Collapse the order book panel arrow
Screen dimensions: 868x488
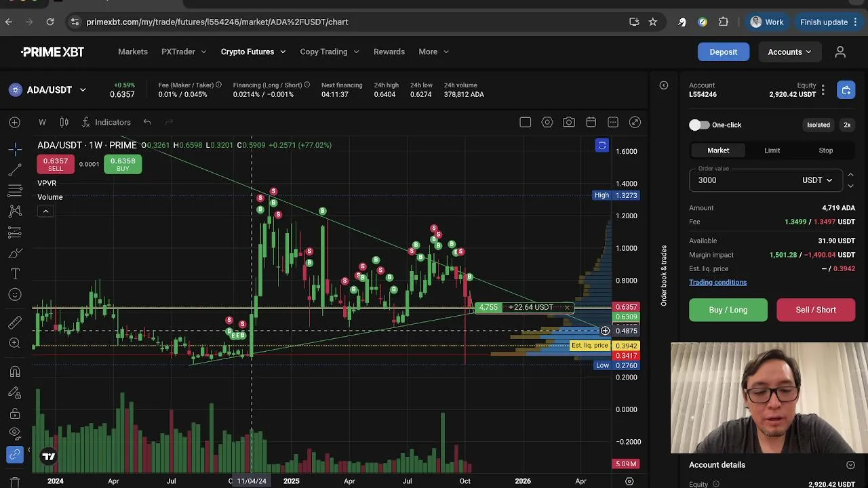click(x=664, y=85)
